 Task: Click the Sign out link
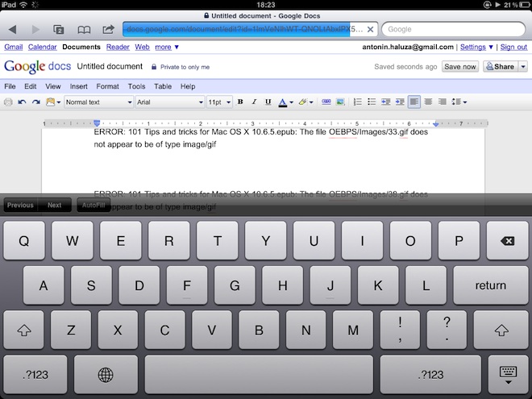(x=513, y=48)
